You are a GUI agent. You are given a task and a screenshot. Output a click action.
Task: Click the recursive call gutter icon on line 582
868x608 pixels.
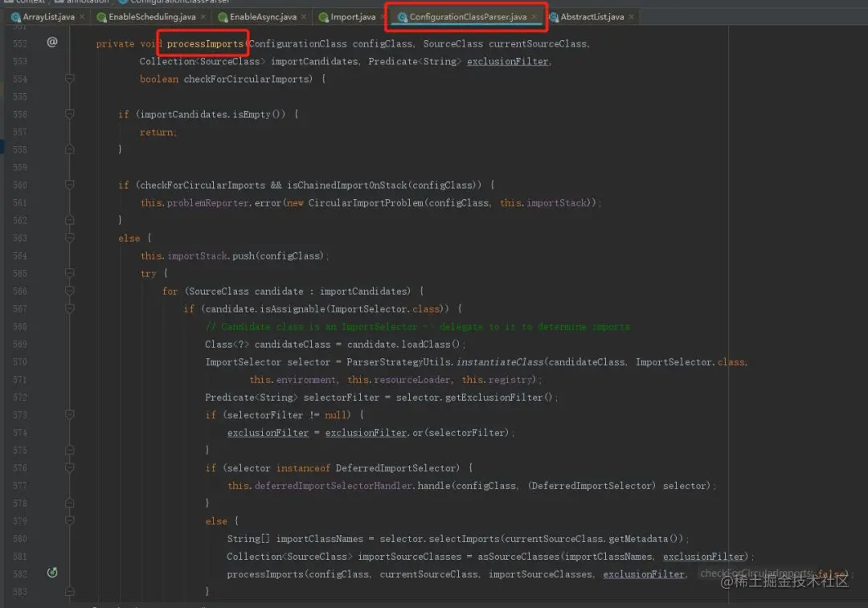coord(52,572)
